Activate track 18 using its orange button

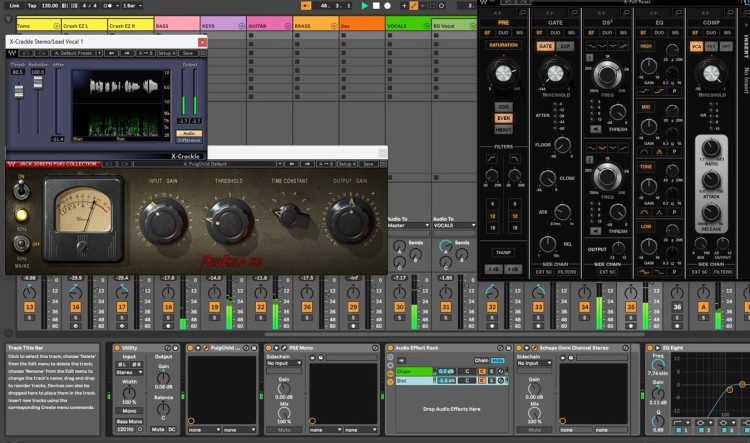(x=168, y=307)
